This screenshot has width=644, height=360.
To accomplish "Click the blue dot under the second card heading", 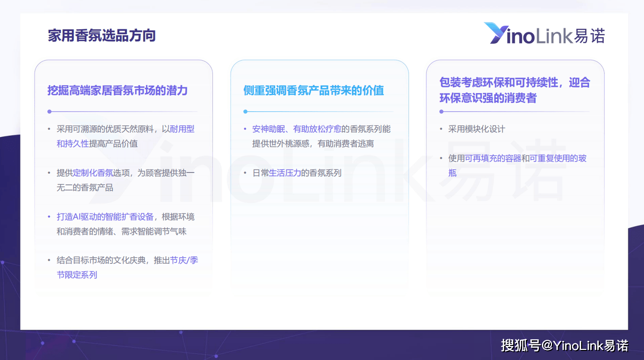I will (246, 111).
